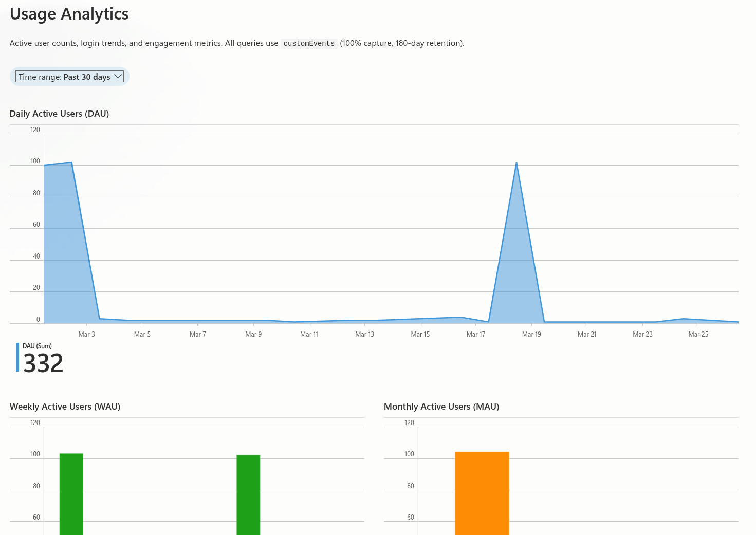Click the Monthly Active Users (MAU) heading
The height and width of the screenshot is (535, 756).
pos(441,407)
